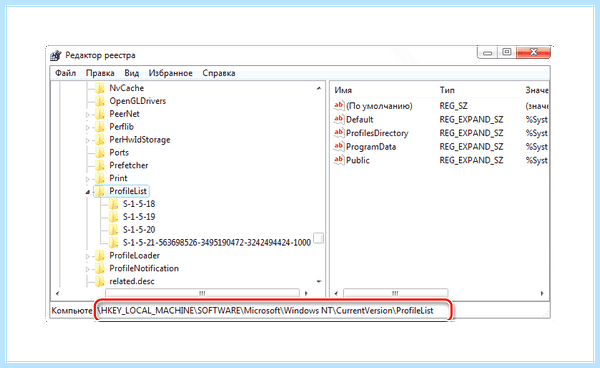Click the PeerNet folder icon
Viewport: 600px width, 368px height.
[x=100, y=114]
